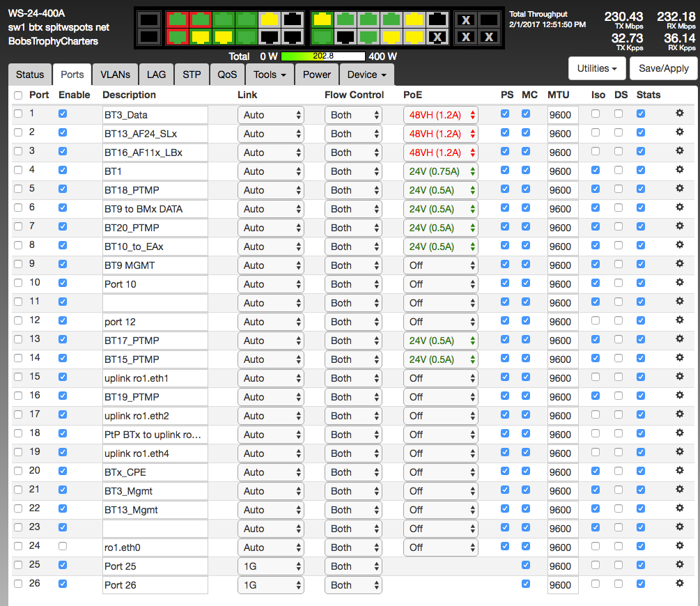Open Link speed dropdown for Port 25
Image resolution: width=700 pixels, height=606 pixels.
[270, 566]
